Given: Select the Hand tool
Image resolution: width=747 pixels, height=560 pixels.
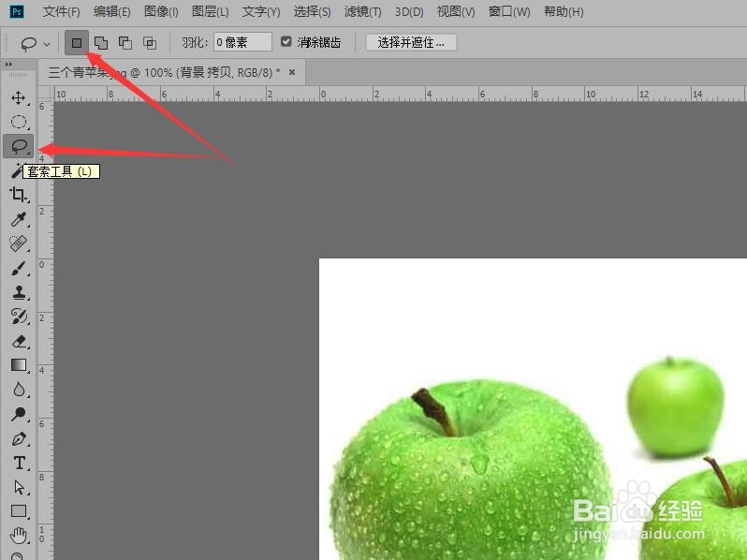Looking at the screenshot, I should pos(19,536).
